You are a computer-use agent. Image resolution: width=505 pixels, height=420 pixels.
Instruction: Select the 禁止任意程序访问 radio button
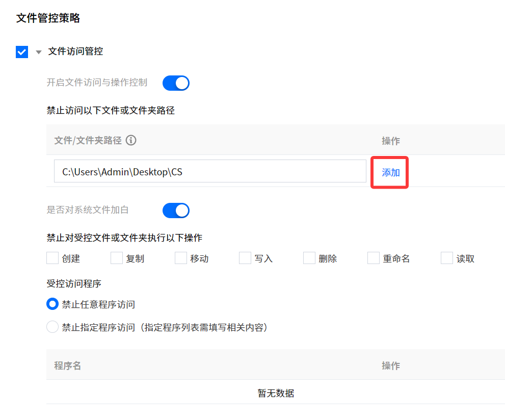[x=52, y=304]
